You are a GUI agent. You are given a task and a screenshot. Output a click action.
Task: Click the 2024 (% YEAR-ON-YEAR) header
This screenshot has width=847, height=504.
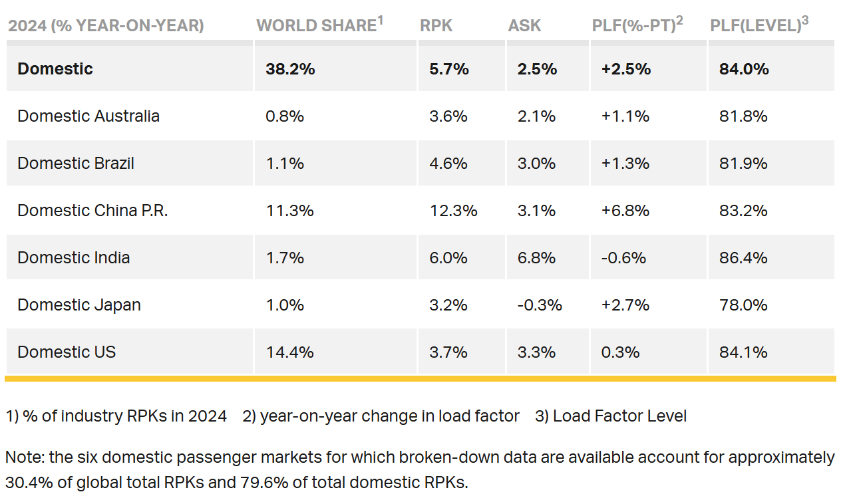click(x=106, y=26)
